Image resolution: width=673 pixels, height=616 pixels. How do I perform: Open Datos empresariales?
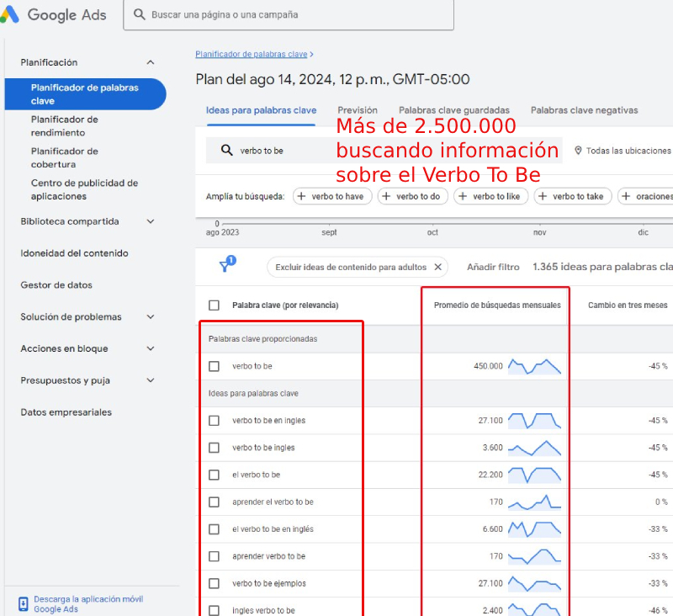point(66,412)
